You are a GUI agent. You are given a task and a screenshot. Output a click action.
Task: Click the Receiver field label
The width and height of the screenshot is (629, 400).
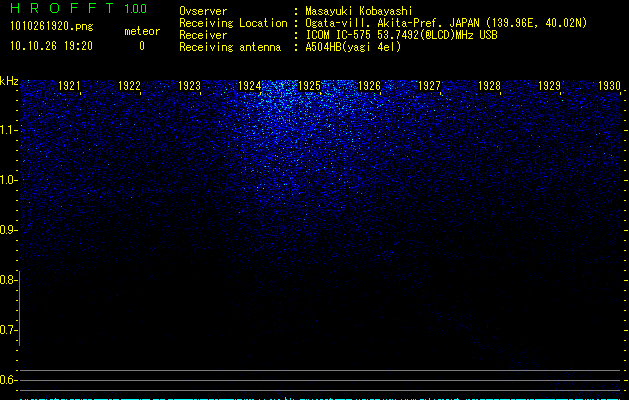tap(203, 35)
